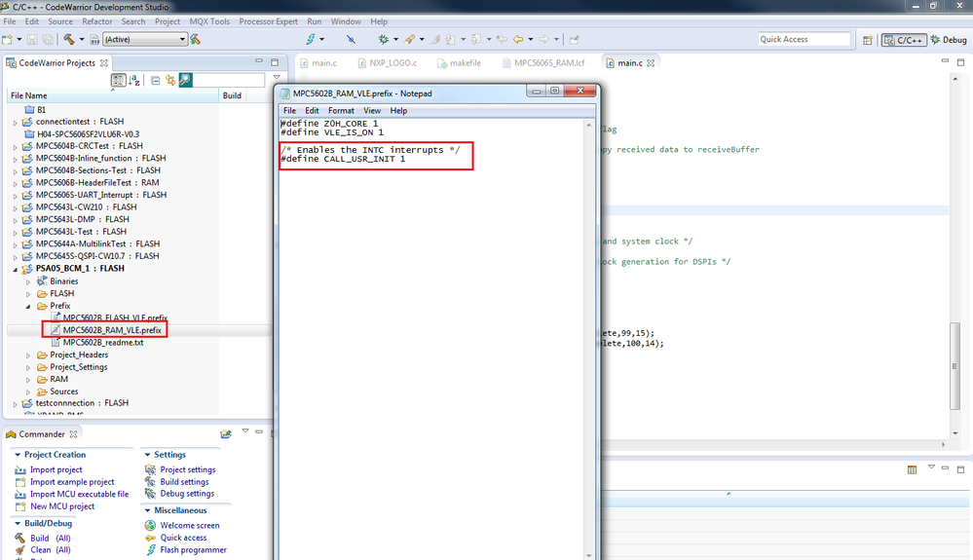Click the Import project icon in Commander
The height and width of the screenshot is (560, 973).
point(20,470)
